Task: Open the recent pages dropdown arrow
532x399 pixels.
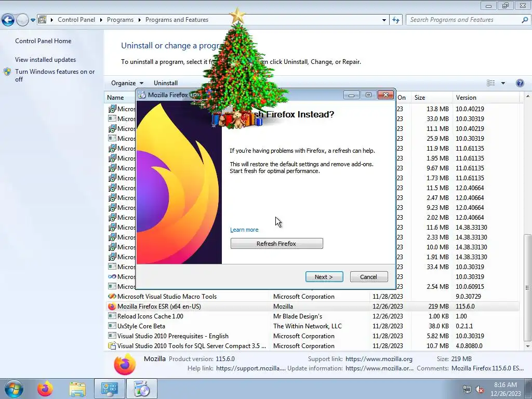Action: [x=33, y=20]
